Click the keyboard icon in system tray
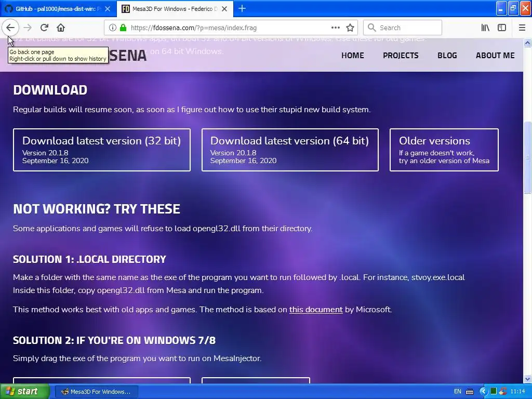The image size is (532, 399). (x=470, y=392)
